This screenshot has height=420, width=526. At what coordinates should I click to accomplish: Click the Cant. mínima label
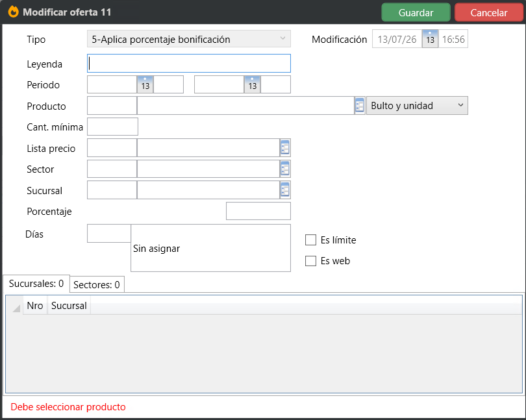pos(55,127)
